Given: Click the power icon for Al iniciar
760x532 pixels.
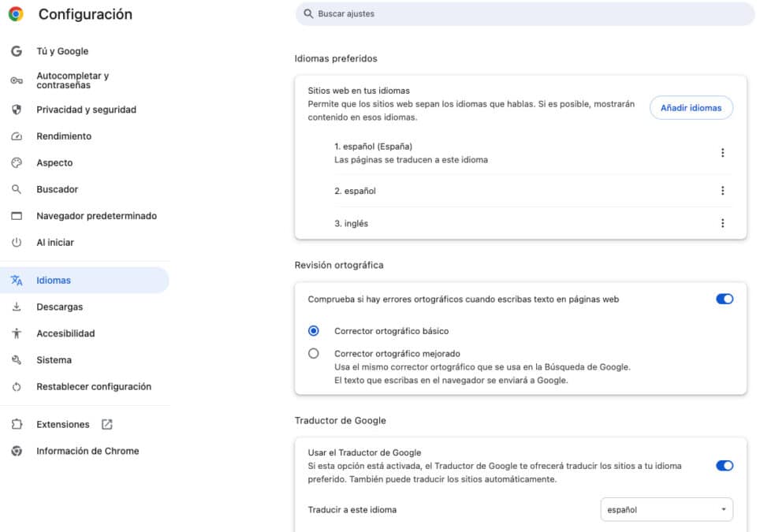Looking at the screenshot, I should [x=17, y=242].
